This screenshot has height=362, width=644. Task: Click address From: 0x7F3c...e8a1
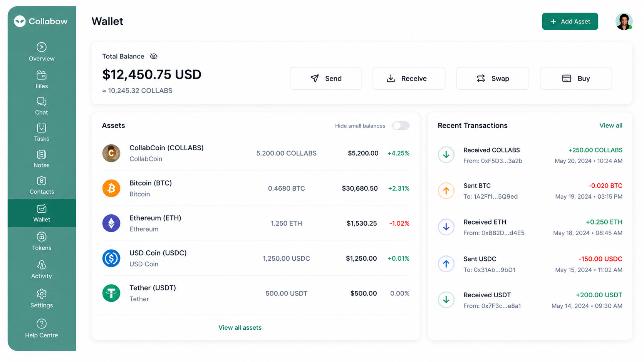[492, 306]
